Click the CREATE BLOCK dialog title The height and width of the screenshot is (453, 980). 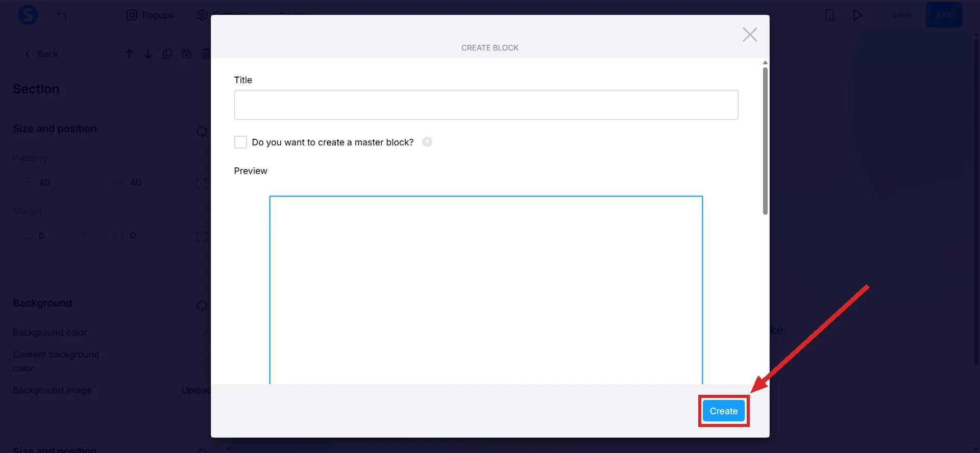(x=490, y=48)
